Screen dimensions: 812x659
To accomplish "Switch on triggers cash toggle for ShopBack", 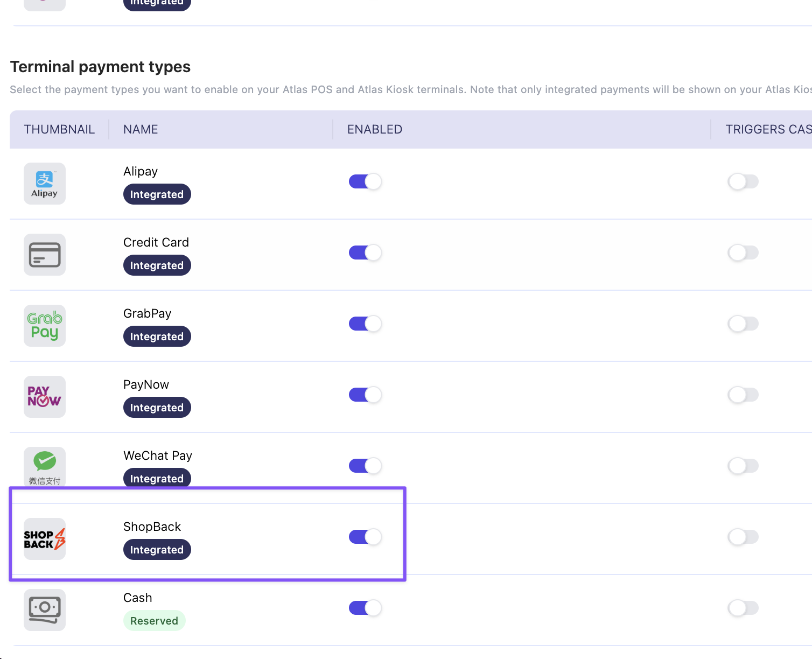I will 743,537.
